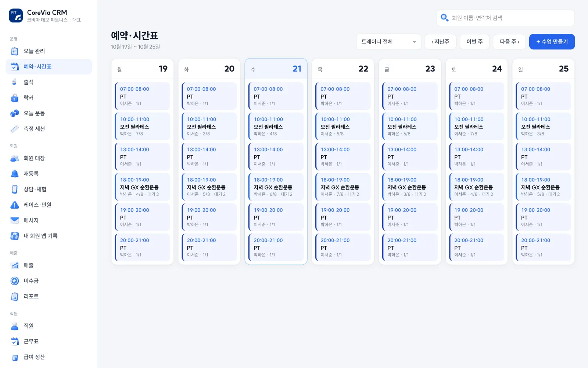The height and width of the screenshot is (368, 588).
Task: Click the search magnifier icon
Action: pos(444,18)
